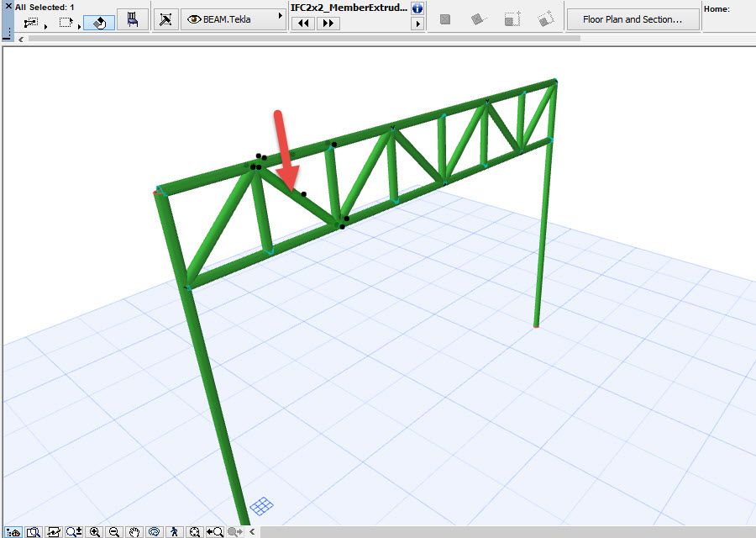Activate zoom to area tool
Image resolution: width=756 pixels, height=538 pixels.
34,532
